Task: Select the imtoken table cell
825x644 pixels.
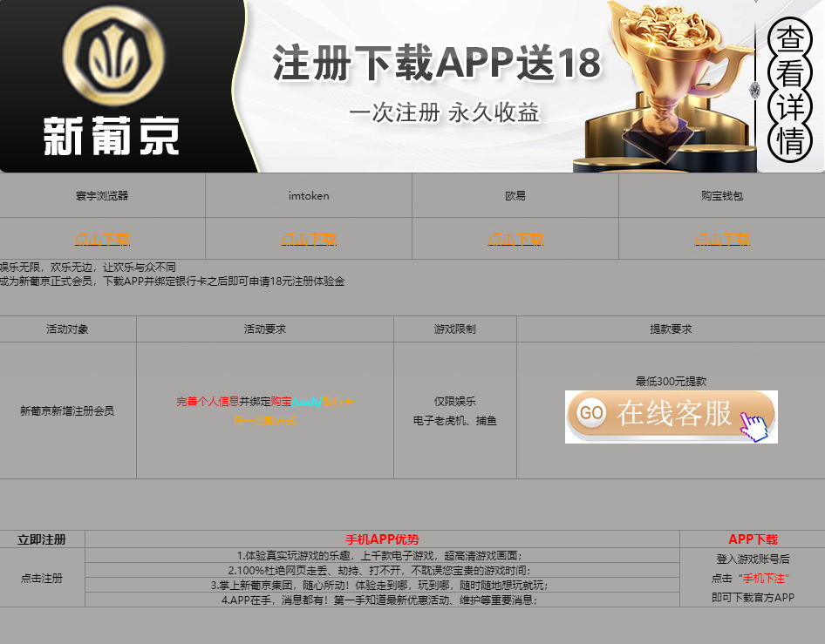Action: (309, 195)
